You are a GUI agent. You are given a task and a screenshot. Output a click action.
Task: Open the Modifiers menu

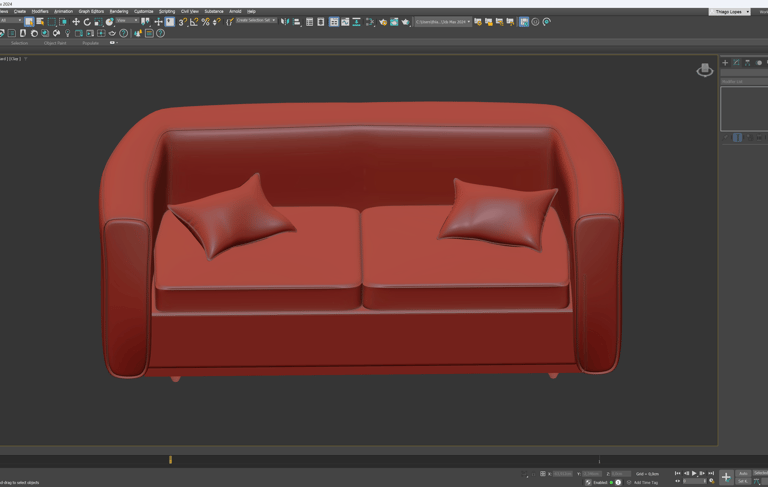coord(40,12)
